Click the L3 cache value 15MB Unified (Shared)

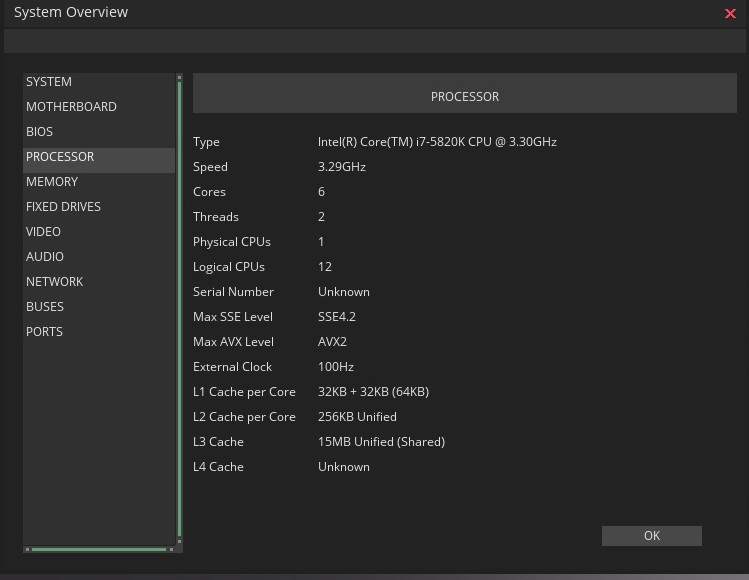pyautogui.click(x=381, y=442)
